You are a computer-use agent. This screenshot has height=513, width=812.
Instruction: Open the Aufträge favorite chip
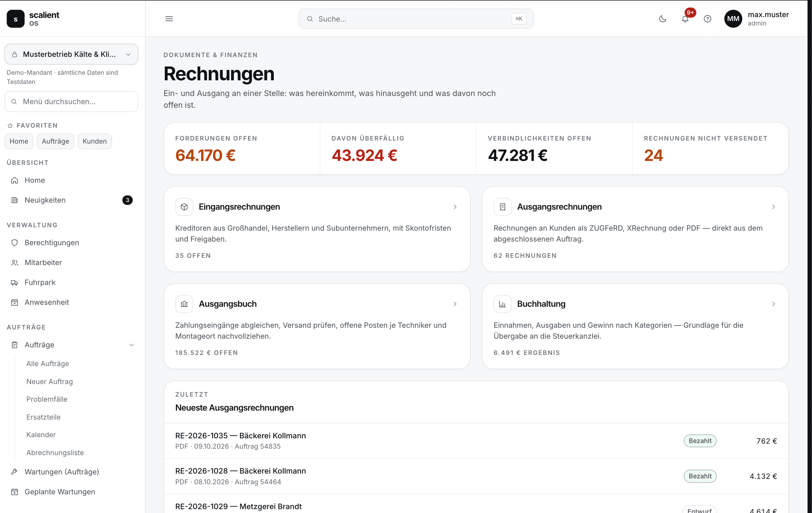tap(55, 141)
